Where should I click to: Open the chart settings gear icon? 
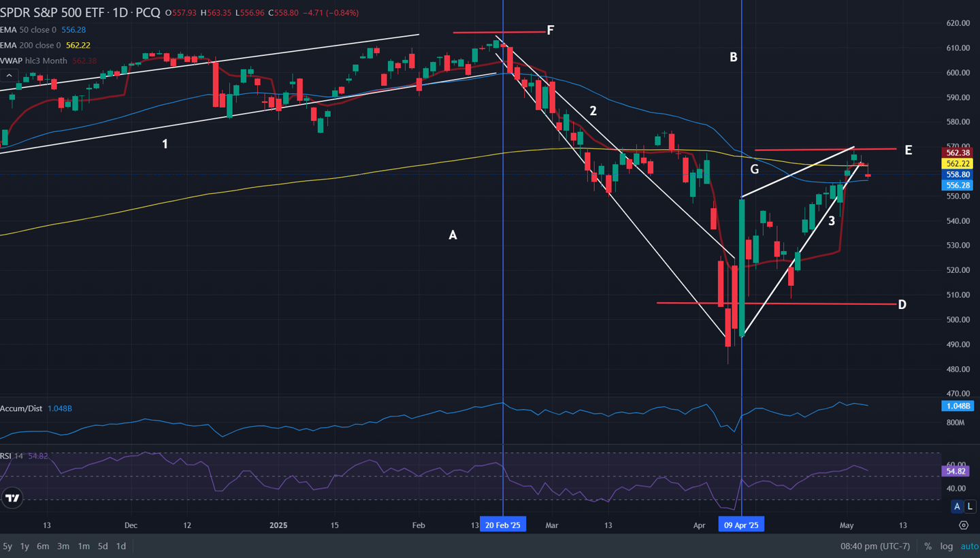(x=964, y=525)
